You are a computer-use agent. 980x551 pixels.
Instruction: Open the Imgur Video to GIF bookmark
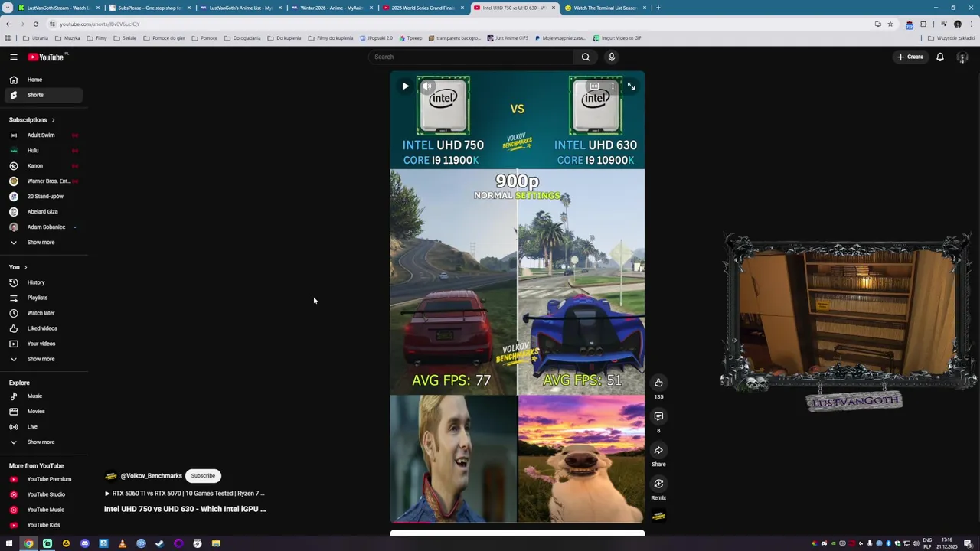point(617,38)
